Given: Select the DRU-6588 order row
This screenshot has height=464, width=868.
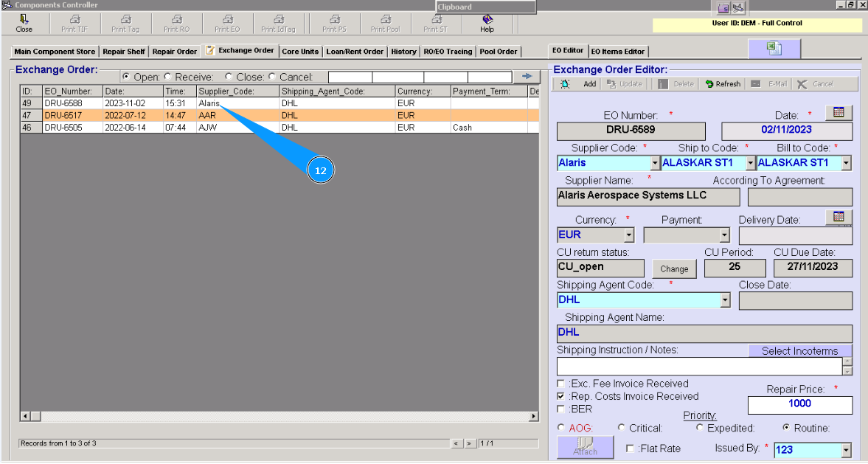Looking at the screenshot, I should pos(280,103).
